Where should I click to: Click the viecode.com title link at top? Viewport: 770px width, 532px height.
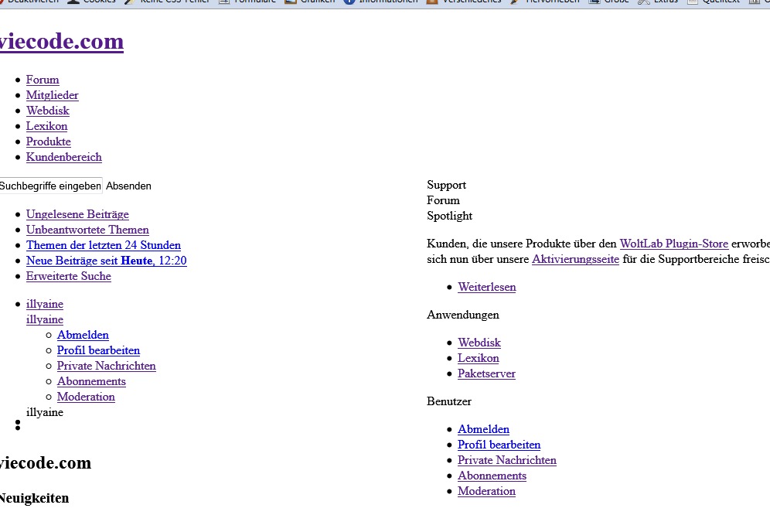(61, 41)
